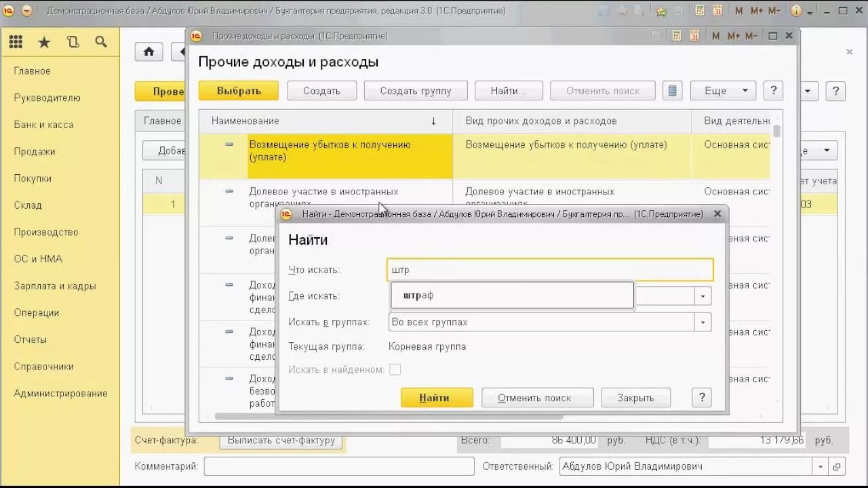
Task: Click the Выбрать button
Action: coord(239,91)
